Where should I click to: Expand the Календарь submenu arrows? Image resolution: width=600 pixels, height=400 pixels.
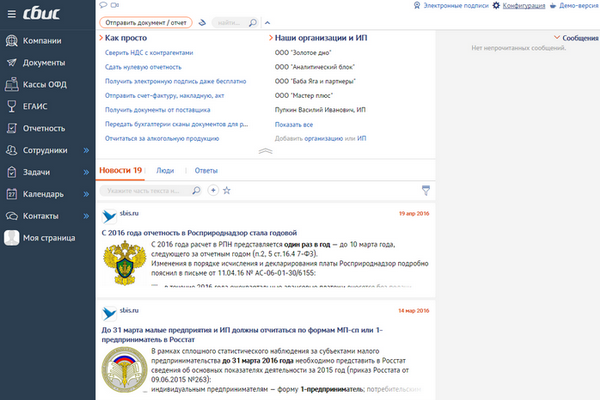[86, 194]
